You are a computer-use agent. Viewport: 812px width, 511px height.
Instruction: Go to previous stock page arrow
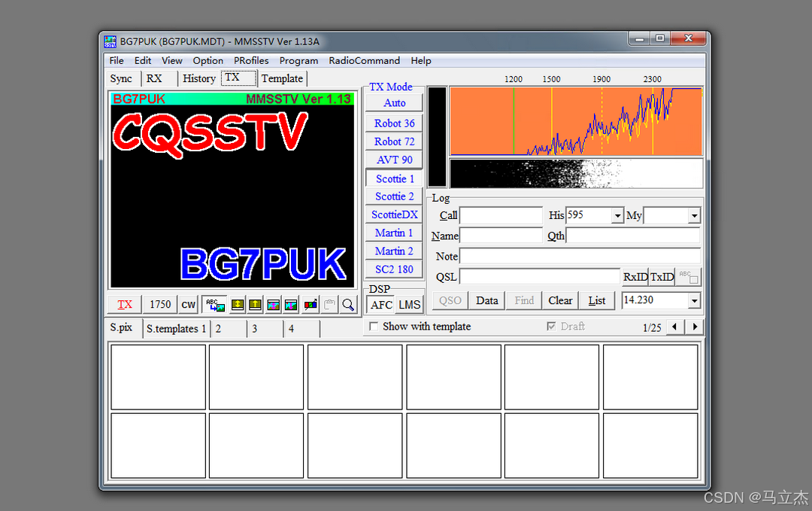[674, 327]
